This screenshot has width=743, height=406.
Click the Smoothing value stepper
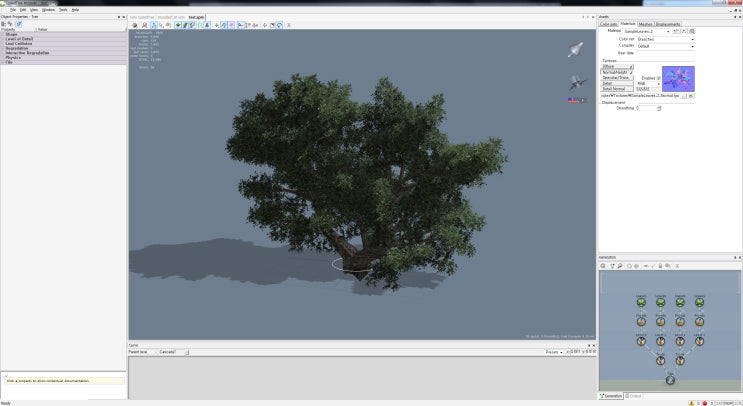659,108
